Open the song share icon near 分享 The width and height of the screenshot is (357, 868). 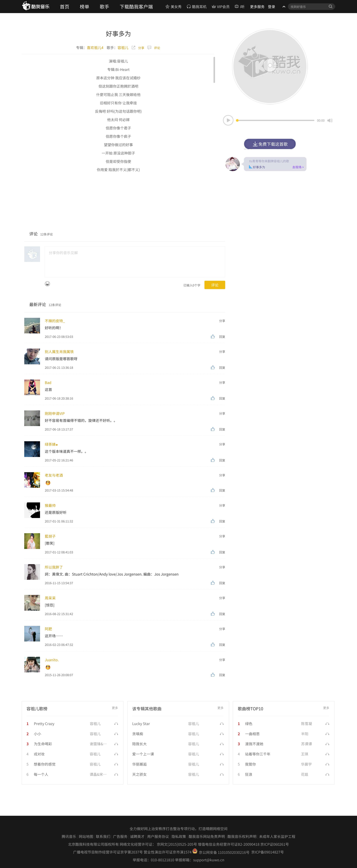(133, 48)
